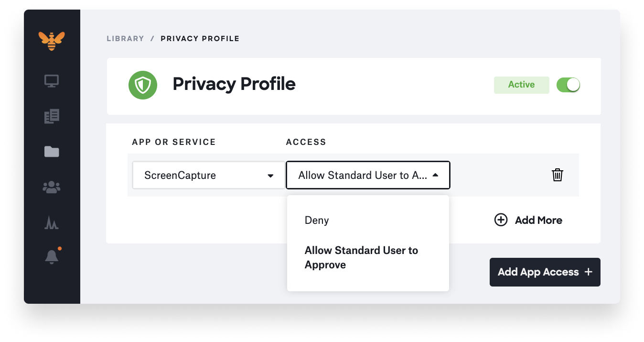The image size is (644, 342).
Task: Navigate back via the LIBRARY breadcrumb
Action: click(x=125, y=38)
